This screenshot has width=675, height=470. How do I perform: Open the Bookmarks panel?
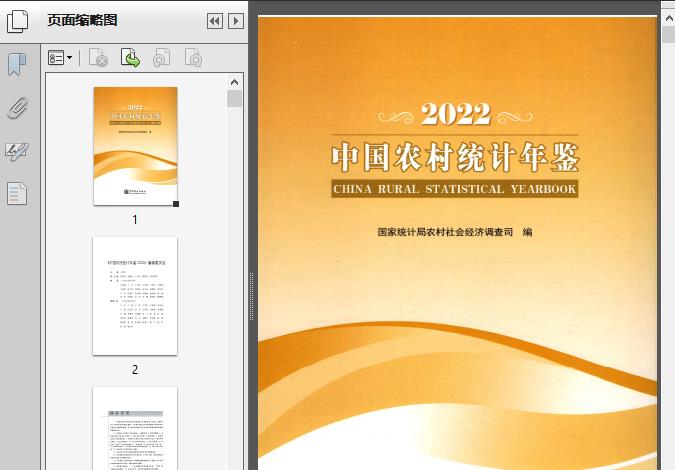coord(17,65)
